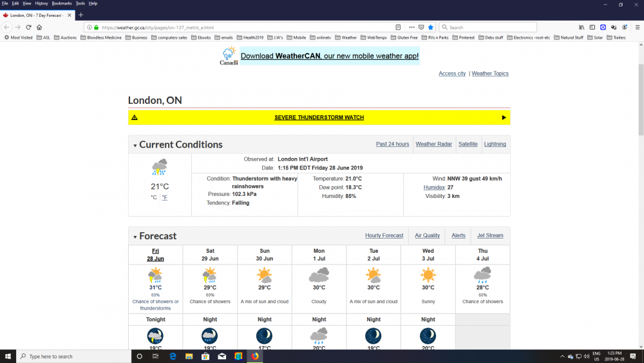Expand the Severe Thunderstorm Watch alert arrow
This screenshot has height=363, width=644.
pos(504,117)
